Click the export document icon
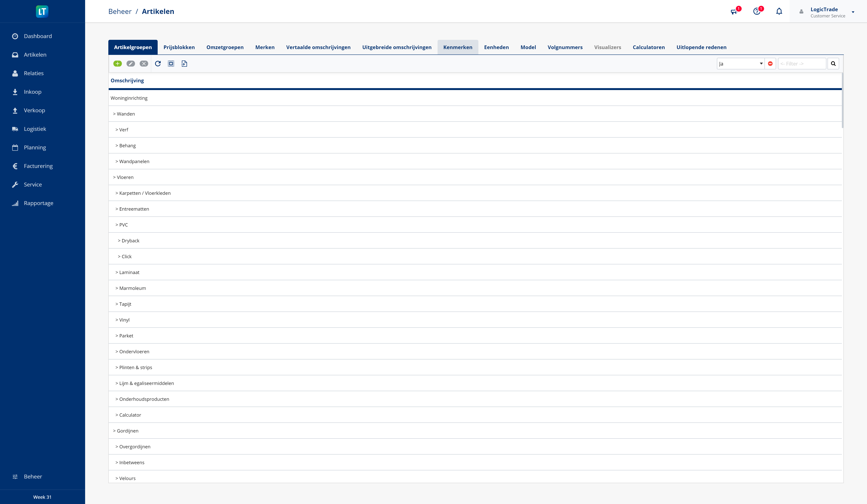 coord(184,64)
